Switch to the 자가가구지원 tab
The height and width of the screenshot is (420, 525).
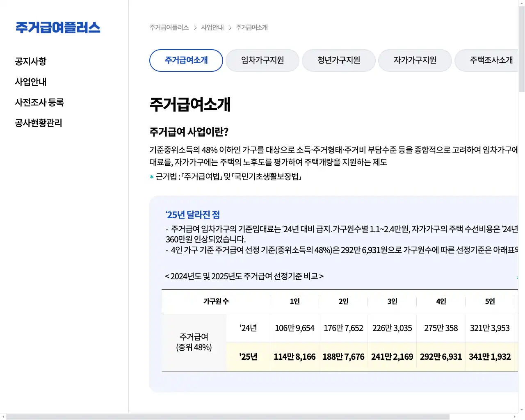click(415, 60)
